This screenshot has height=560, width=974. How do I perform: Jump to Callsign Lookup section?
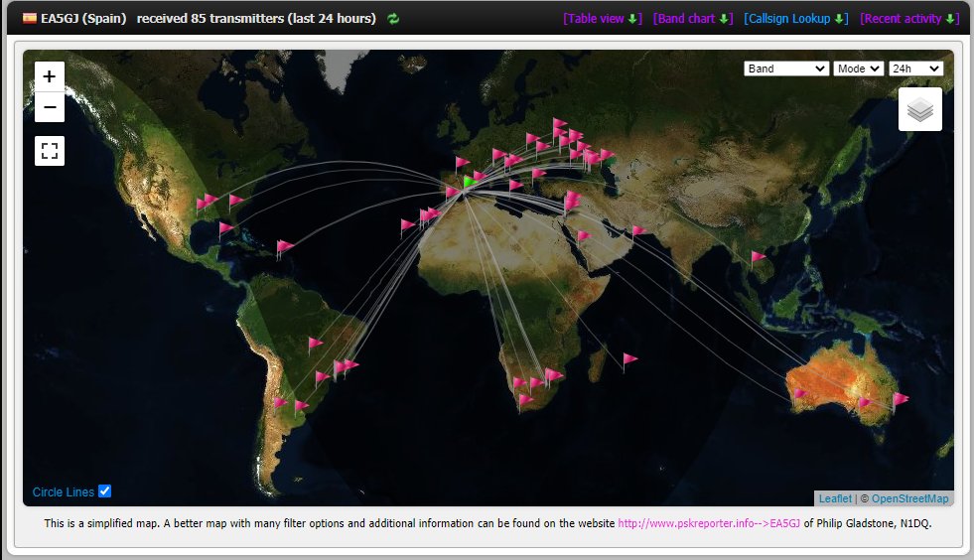click(x=795, y=19)
